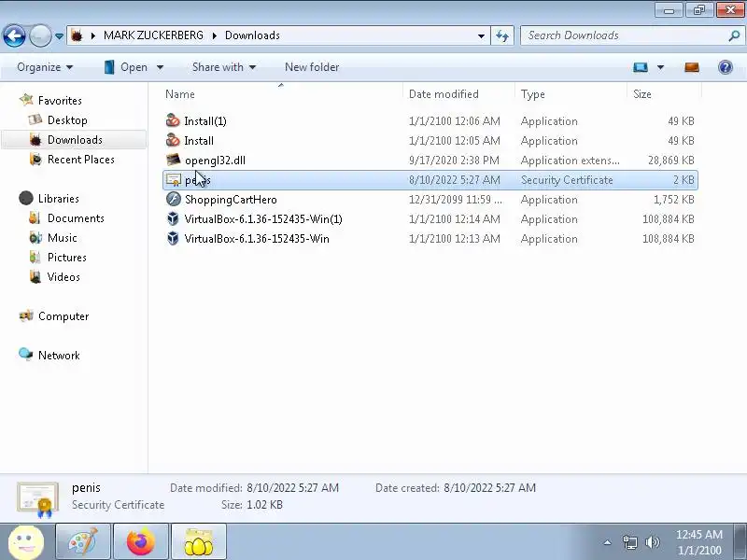Viewport: 747px width, 560px height.
Task: Click the Date modified value in details pane
Action: [292, 487]
